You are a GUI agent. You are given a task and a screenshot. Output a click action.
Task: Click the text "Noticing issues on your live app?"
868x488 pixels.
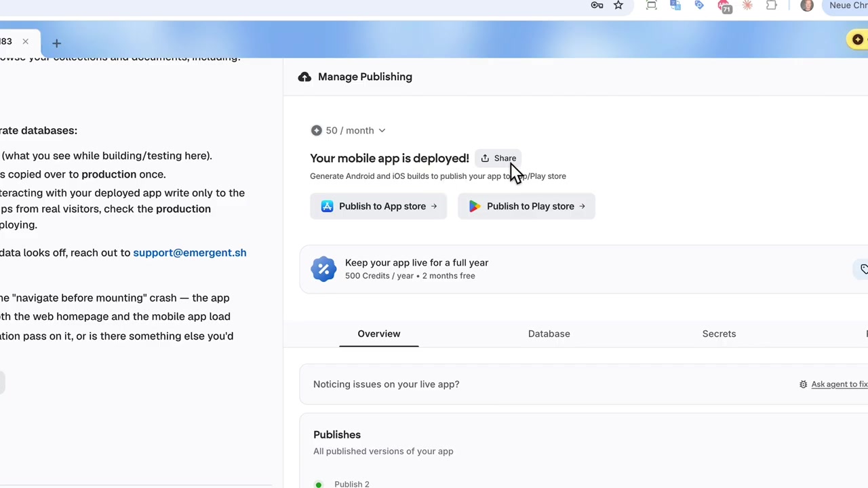pos(386,384)
